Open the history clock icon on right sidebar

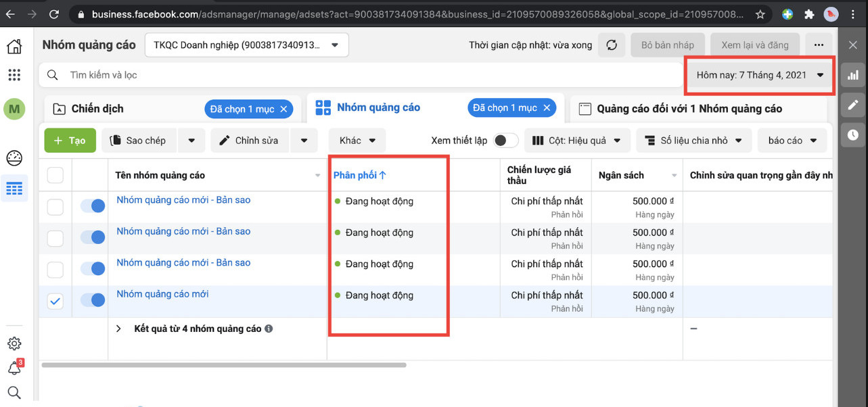tap(853, 135)
